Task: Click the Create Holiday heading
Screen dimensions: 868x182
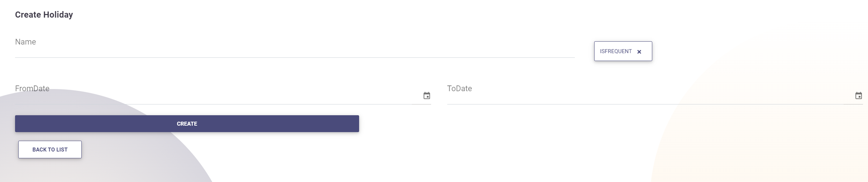Action: click(44, 15)
